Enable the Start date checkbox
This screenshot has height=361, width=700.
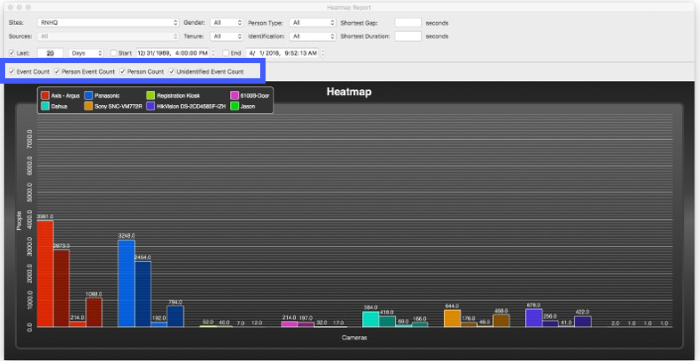pos(113,53)
